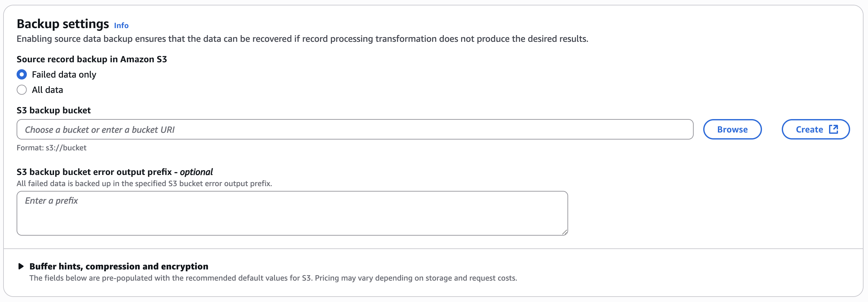Click the pre-populated fields description text
The width and height of the screenshot is (868, 302).
[x=273, y=278]
